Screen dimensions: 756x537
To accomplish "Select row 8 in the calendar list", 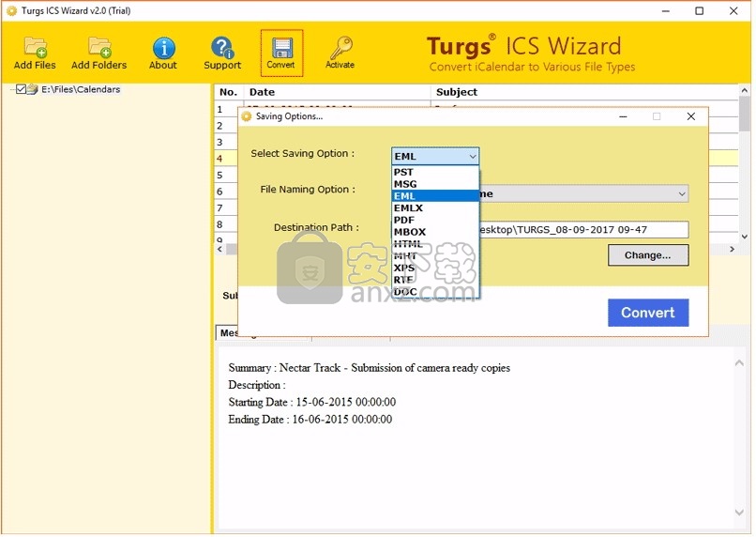I will tap(226, 223).
